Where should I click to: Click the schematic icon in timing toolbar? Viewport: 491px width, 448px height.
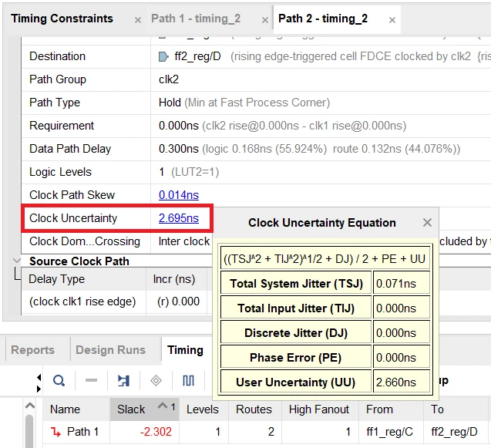(x=123, y=381)
